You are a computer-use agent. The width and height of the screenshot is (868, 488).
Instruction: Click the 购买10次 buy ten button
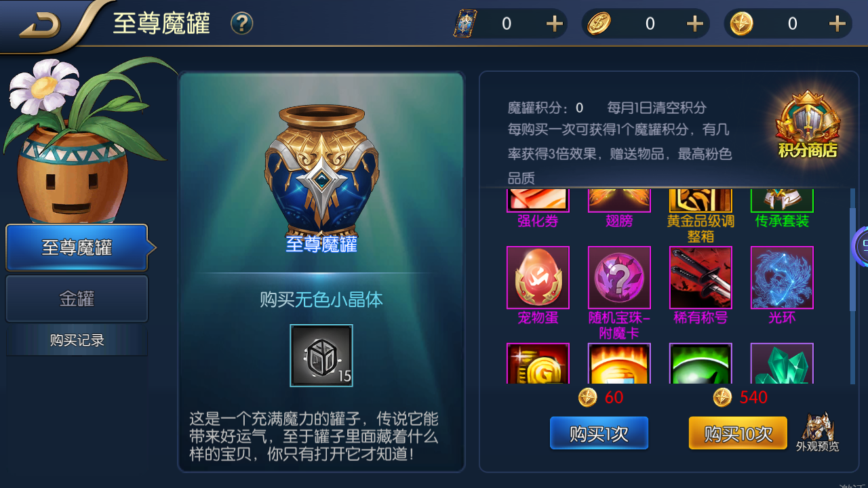point(738,434)
